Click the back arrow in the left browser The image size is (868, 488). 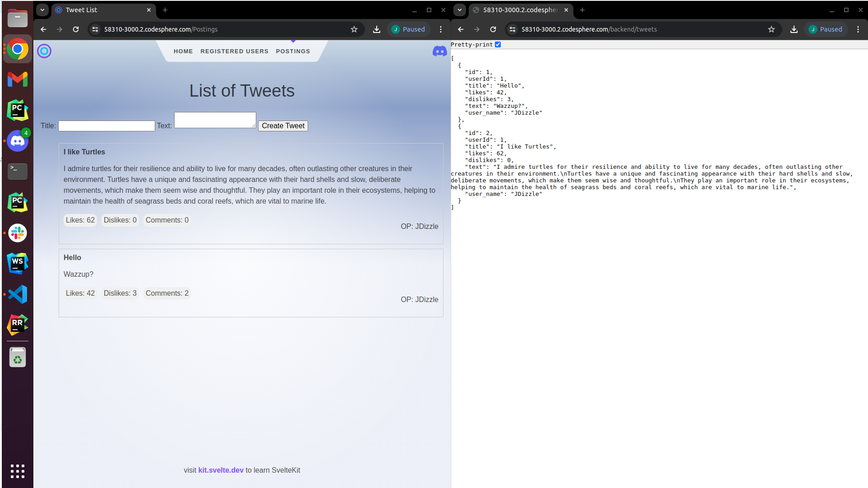[43, 29]
